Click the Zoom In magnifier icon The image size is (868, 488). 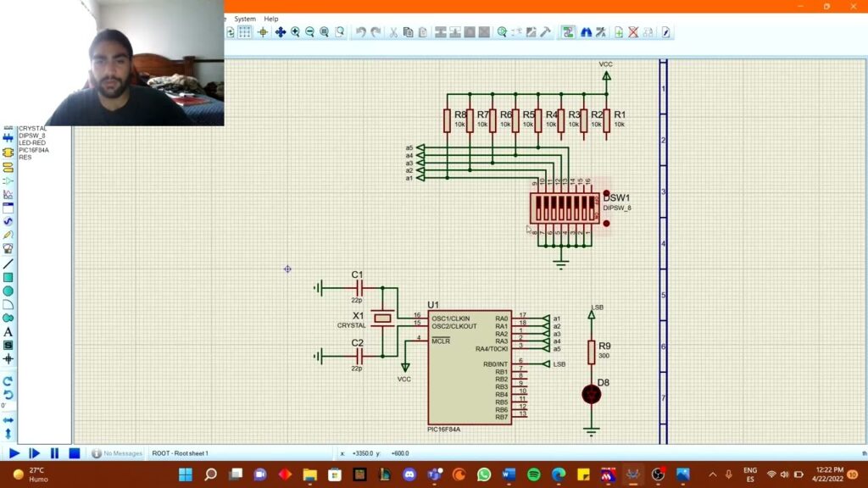click(295, 32)
